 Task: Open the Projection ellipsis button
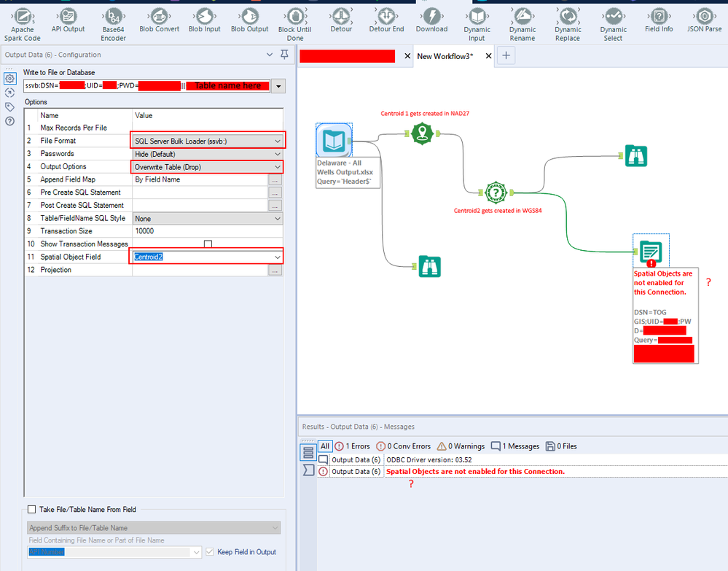[275, 270]
